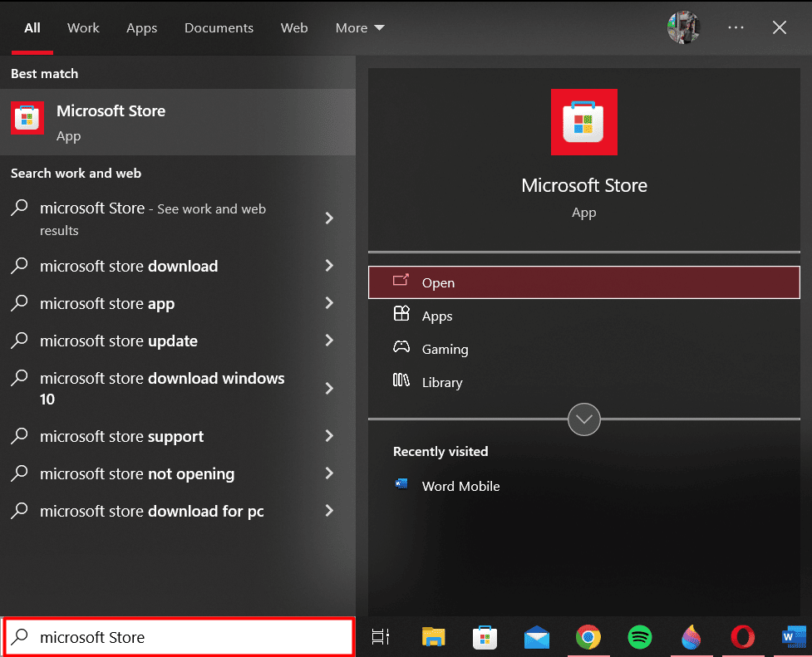The width and height of the screenshot is (812, 657).
Task: Click the Task View taskbar icon
Action: [x=381, y=637]
